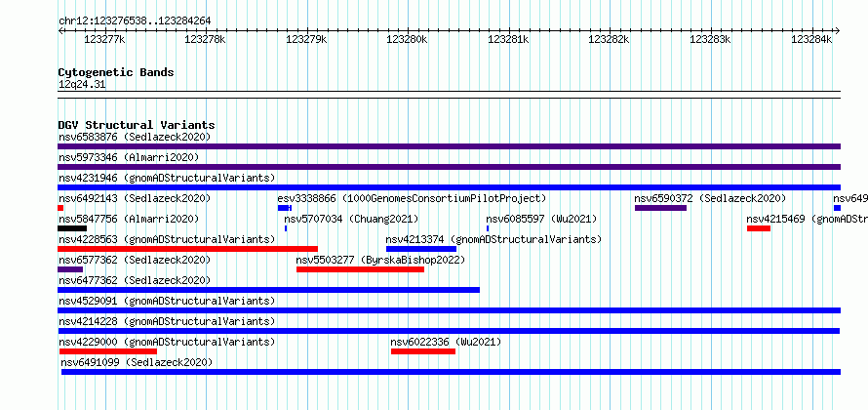Select the red nsv4229000 variant bar

click(x=108, y=351)
